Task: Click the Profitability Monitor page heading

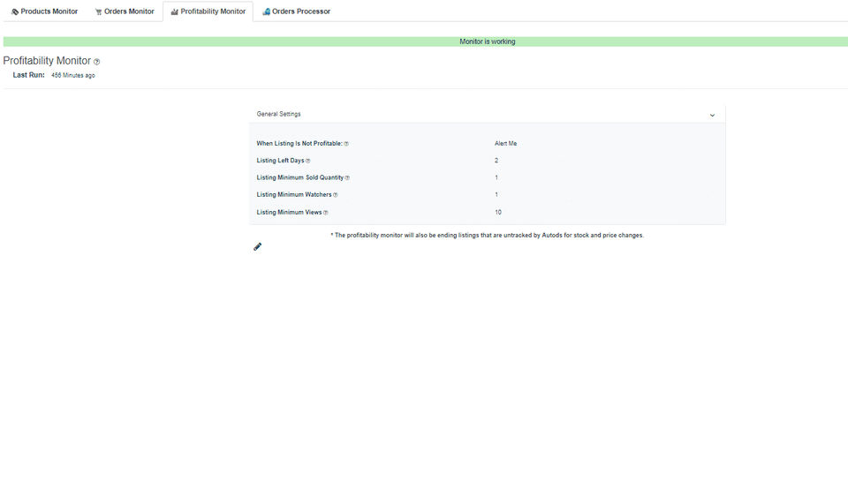Action: (47, 61)
